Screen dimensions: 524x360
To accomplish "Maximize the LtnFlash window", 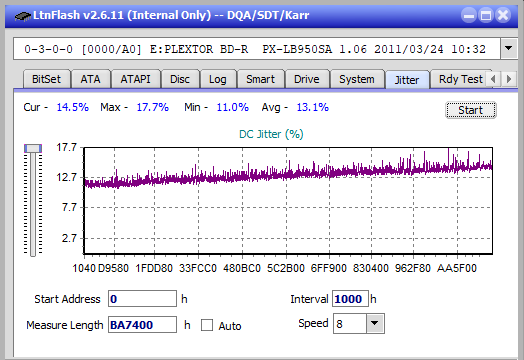I will (486, 15).
